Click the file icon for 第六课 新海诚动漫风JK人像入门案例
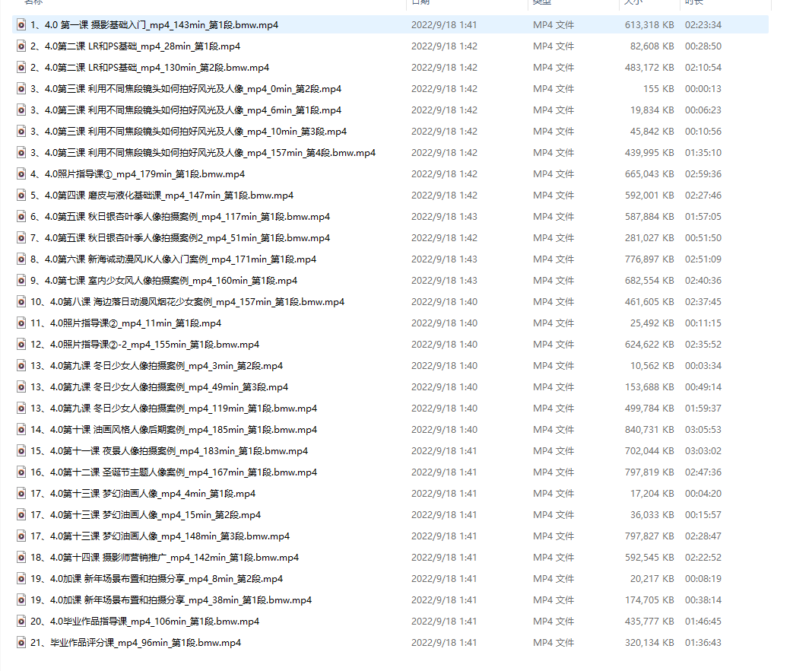 (21, 259)
